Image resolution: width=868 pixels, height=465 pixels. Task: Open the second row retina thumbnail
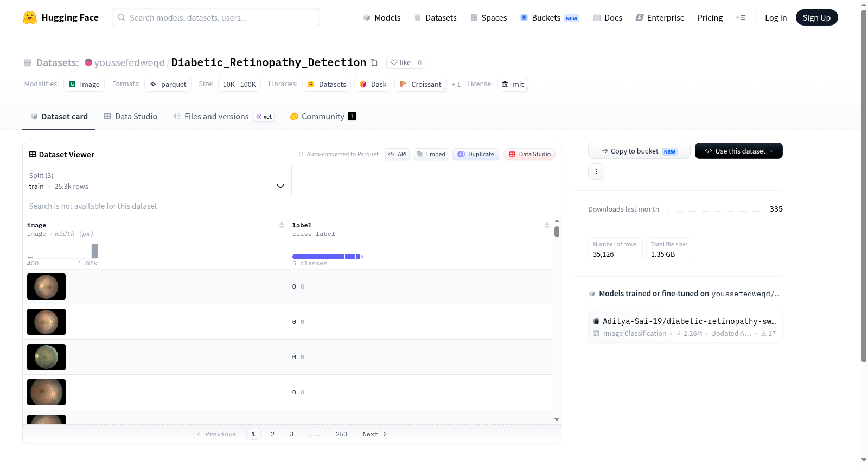click(x=46, y=322)
